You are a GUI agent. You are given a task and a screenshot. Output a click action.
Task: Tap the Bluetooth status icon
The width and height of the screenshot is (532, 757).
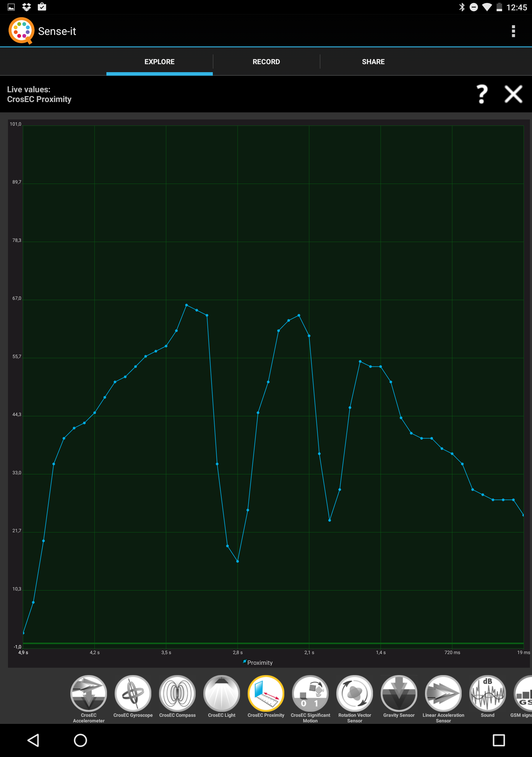(x=462, y=7)
